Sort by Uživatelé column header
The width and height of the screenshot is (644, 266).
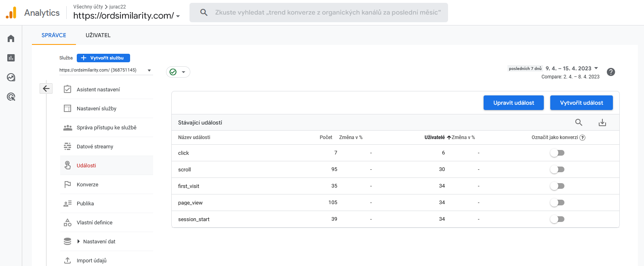[x=435, y=137]
